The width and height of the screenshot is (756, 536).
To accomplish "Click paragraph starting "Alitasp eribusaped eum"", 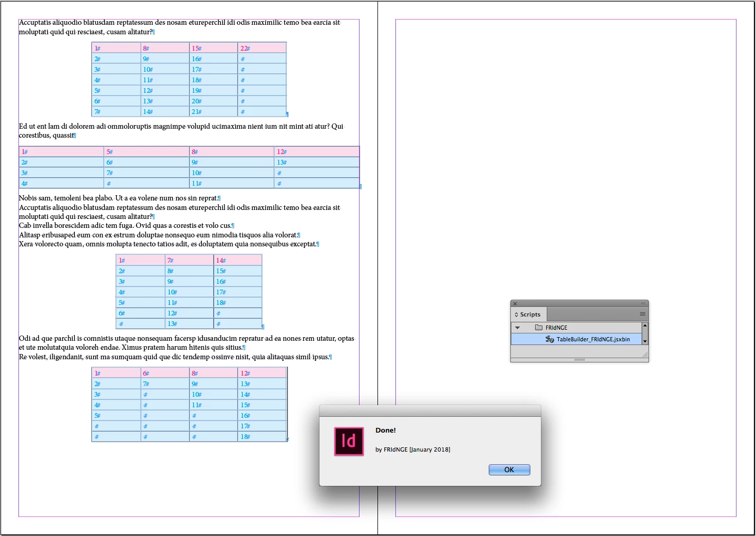I will pyautogui.click(x=159, y=235).
